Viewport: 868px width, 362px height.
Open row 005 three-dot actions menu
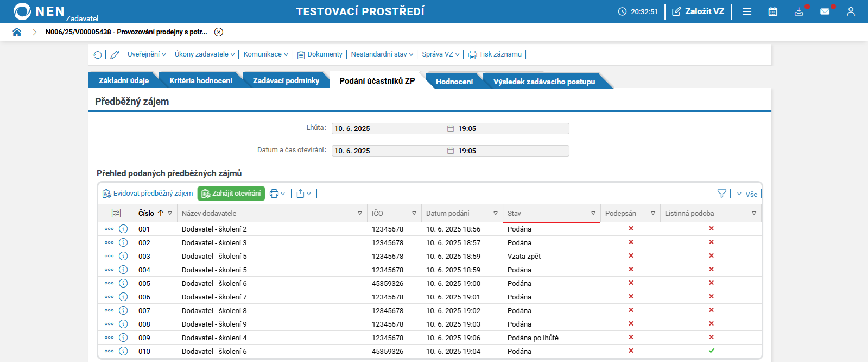coord(109,283)
